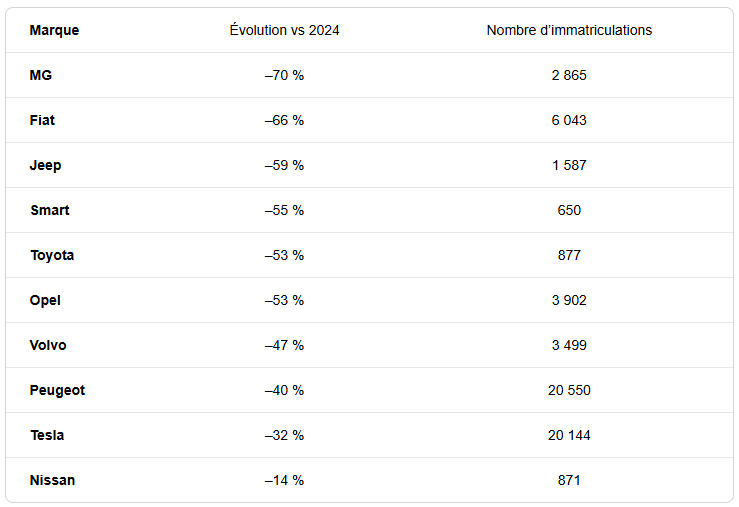The width and height of the screenshot is (739, 507).
Task: Select the Toyota brand cell
Action: click(52, 255)
